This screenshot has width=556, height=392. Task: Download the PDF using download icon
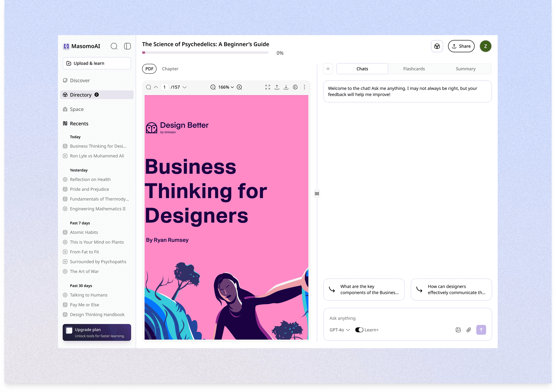click(286, 87)
